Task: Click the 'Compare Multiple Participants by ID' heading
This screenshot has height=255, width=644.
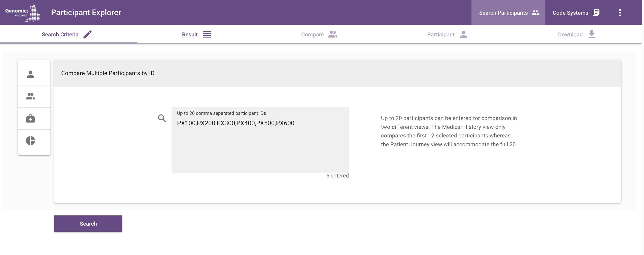Action: (x=108, y=73)
